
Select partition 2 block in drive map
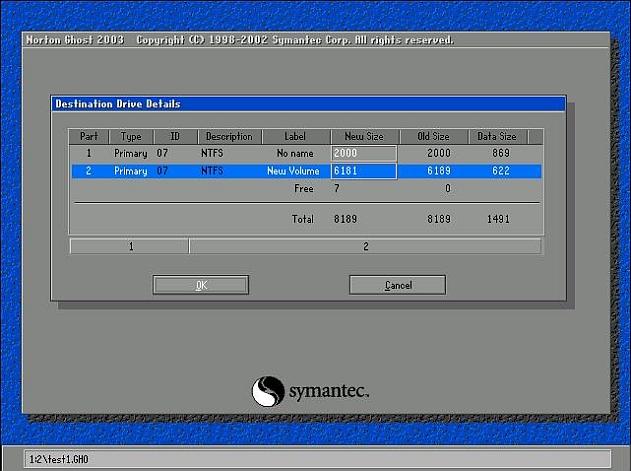pyautogui.click(x=365, y=246)
